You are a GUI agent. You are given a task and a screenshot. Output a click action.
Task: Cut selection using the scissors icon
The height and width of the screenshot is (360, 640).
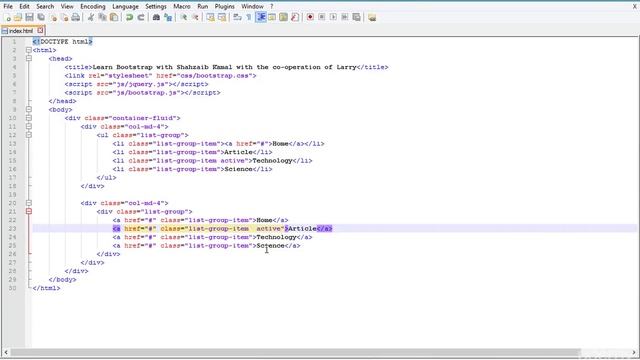[91, 17]
